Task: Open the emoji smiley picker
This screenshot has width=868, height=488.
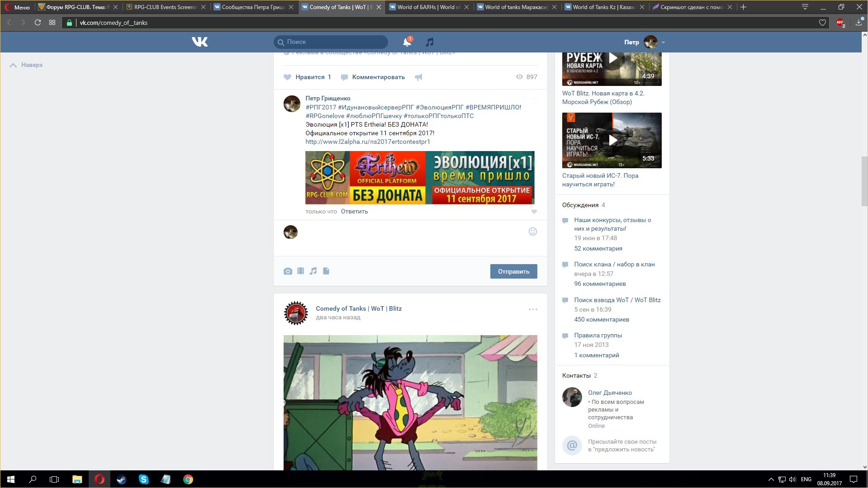Action: click(x=533, y=232)
